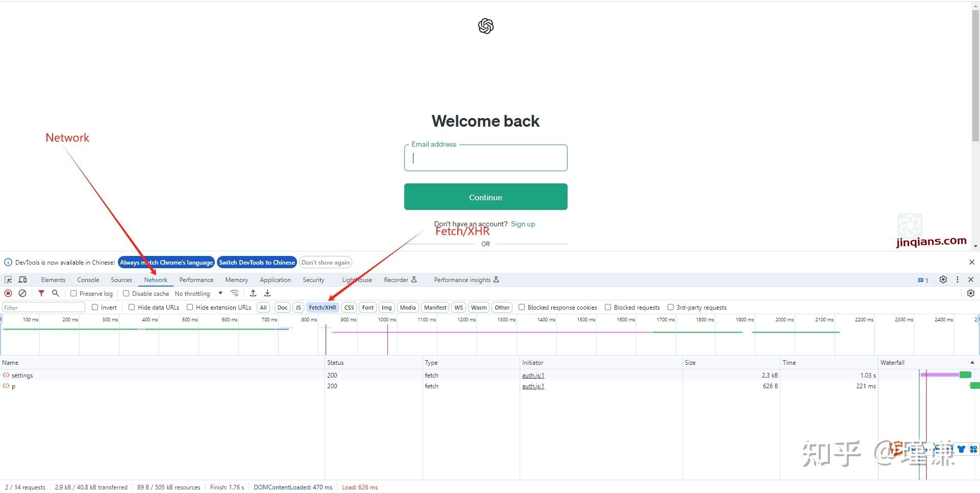This screenshot has height=493, width=980.
Task: Toggle the Waterfall column sort arrow
Action: tap(971, 362)
